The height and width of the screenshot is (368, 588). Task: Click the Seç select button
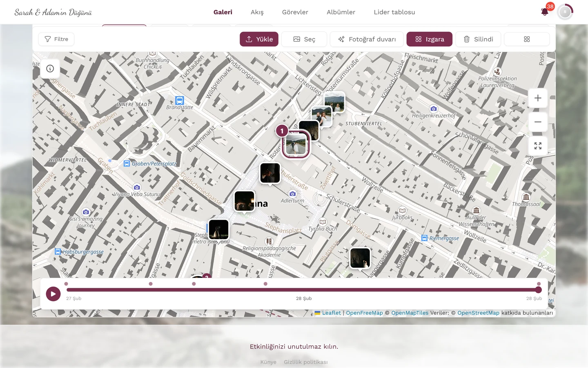click(304, 39)
